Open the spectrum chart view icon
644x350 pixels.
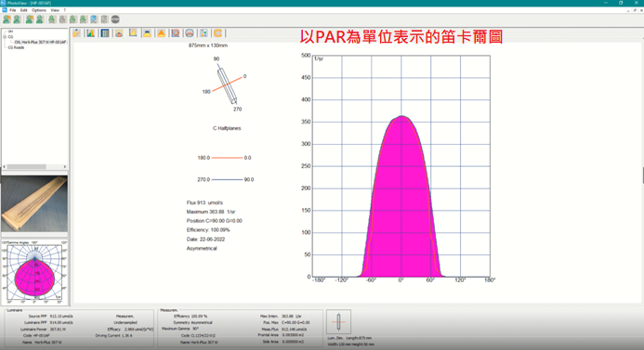pos(91,33)
